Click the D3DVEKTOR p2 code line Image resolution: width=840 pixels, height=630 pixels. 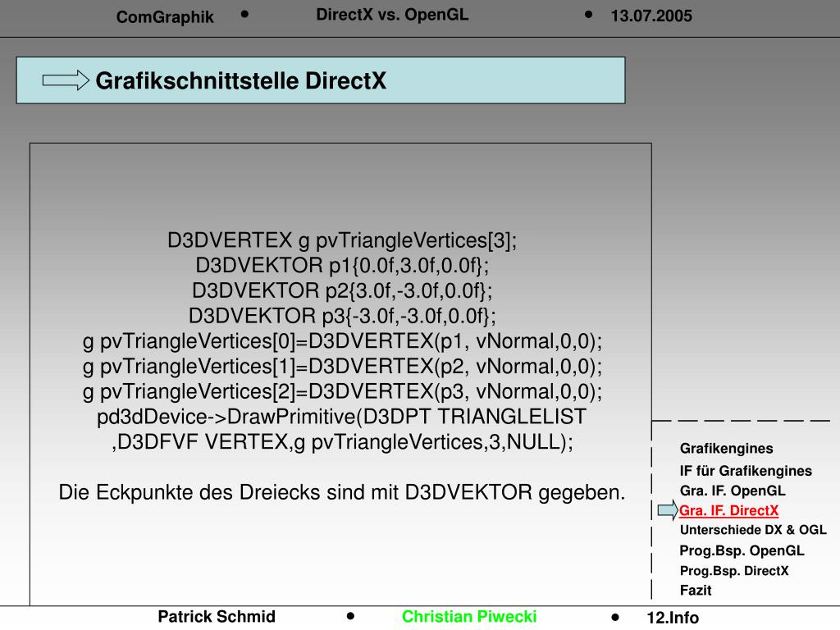(x=342, y=291)
